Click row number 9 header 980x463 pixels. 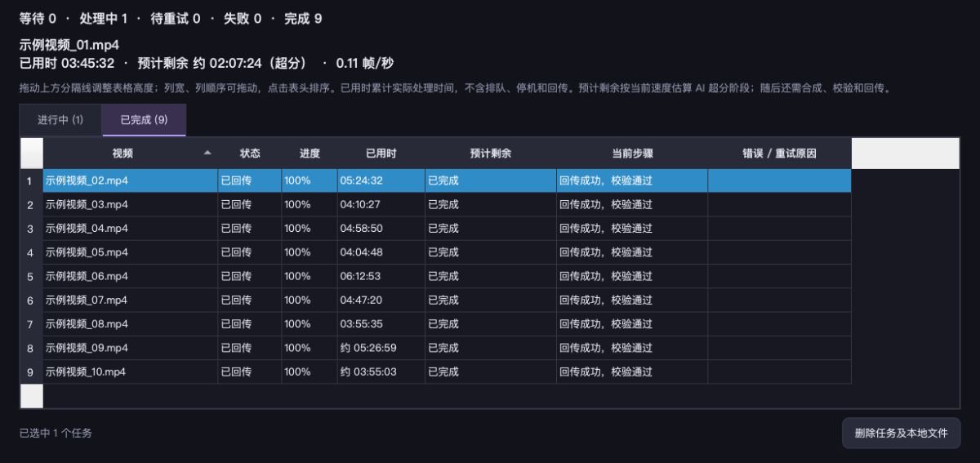tap(31, 372)
